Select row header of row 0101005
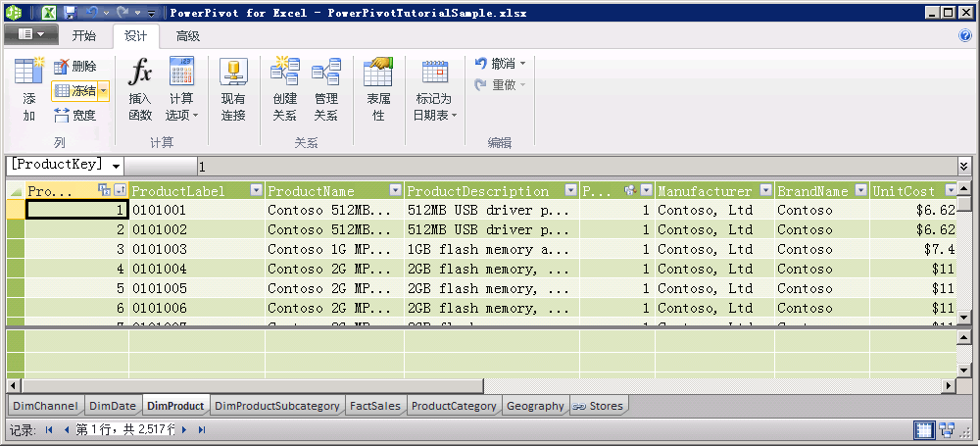Viewport: 980px width, 446px height. (x=16, y=288)
